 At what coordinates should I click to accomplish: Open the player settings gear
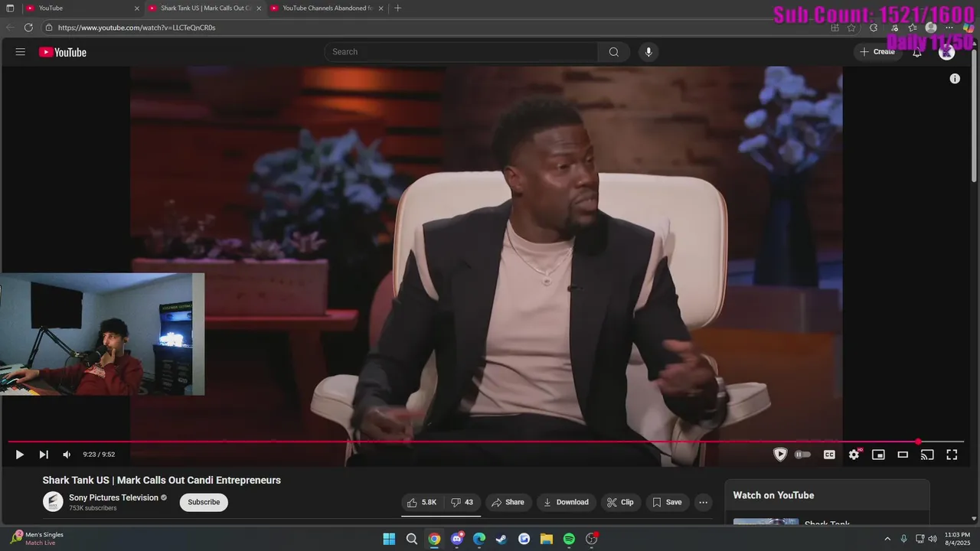pyautogui.click(x=854, y=455)
